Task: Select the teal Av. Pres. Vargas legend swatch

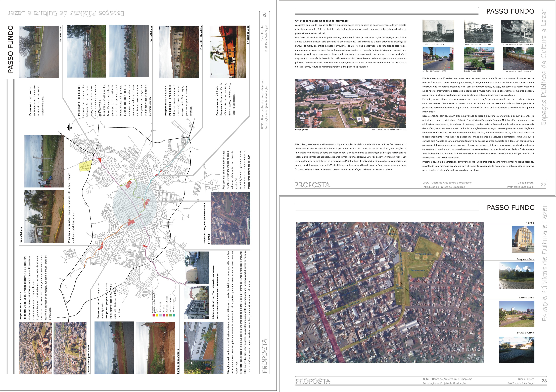Action: pos(174,315)
